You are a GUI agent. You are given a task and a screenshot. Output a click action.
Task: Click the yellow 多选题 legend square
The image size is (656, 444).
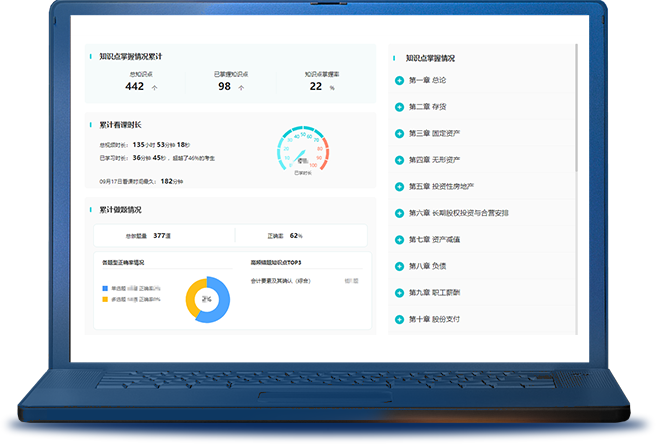[104, 299]
